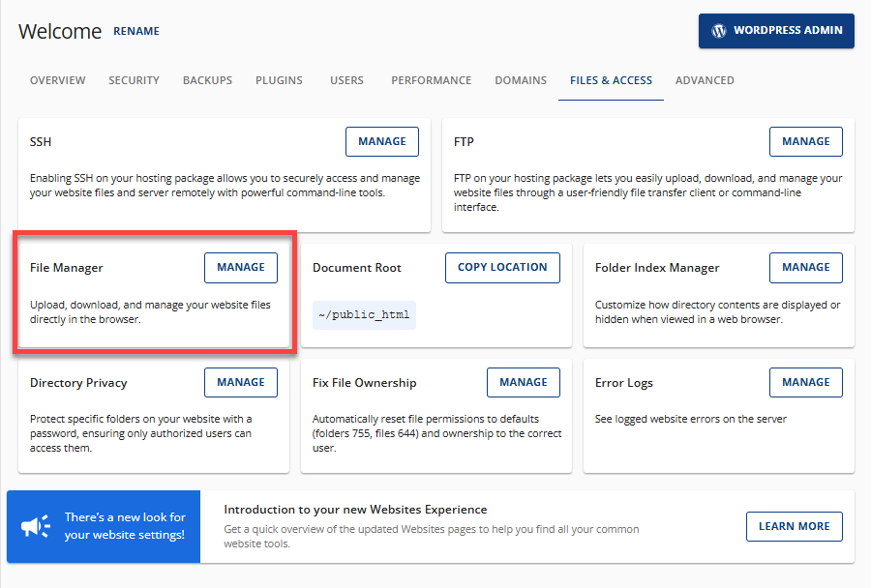871x588 pixels.
Task: Open File Manager with Manage button
Action: tap(241, 268)
